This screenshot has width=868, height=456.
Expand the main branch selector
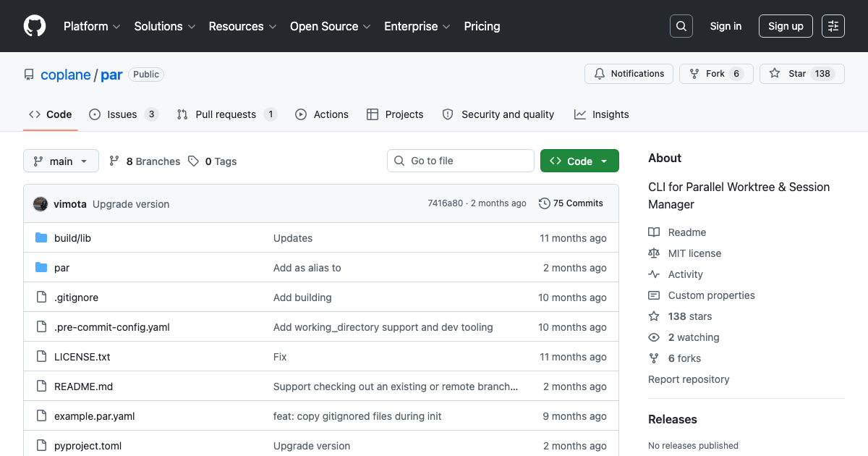pos(61,161)
